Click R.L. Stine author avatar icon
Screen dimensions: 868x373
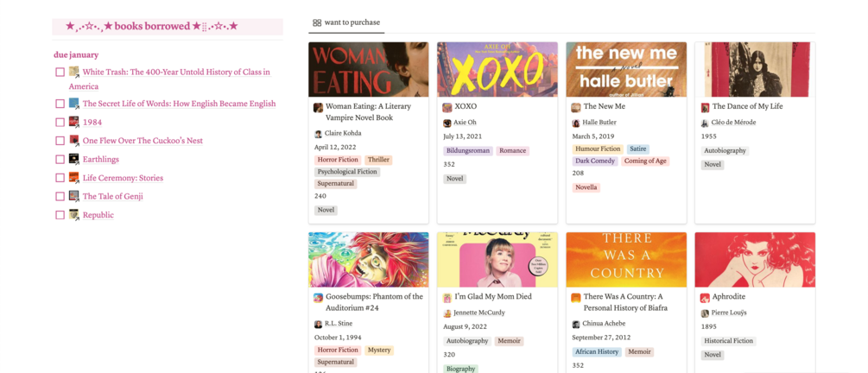319,325
